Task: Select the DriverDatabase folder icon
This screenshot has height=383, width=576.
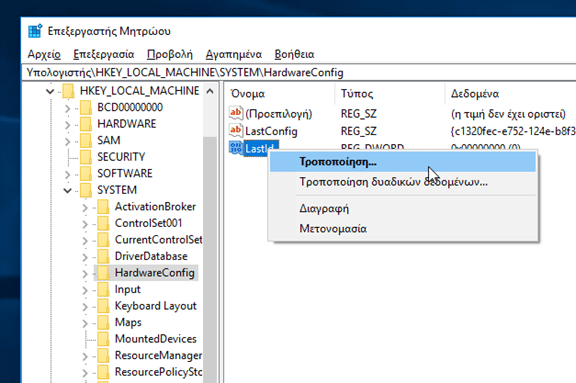Action: [104, 256]
